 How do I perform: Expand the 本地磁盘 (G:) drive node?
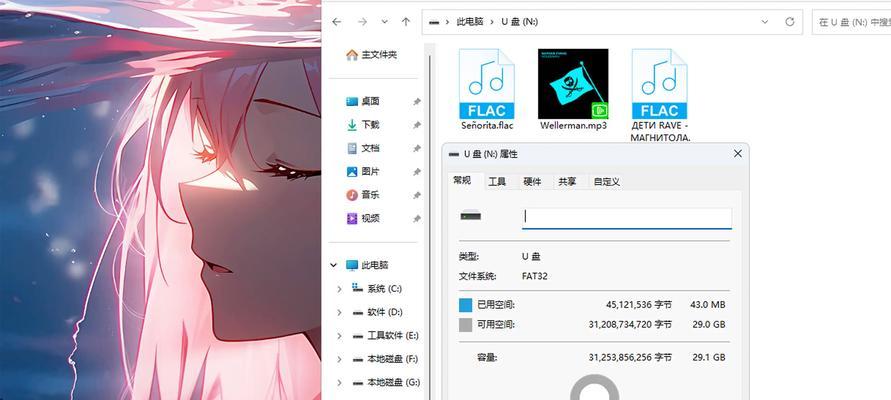coord(339,383)
